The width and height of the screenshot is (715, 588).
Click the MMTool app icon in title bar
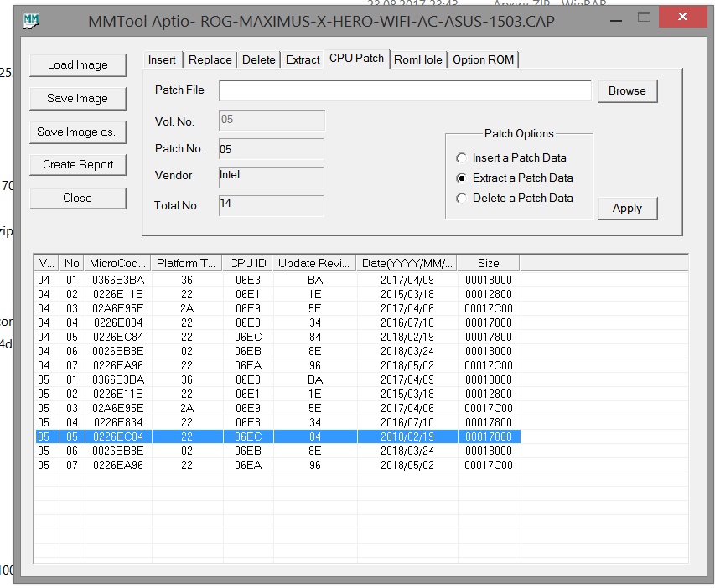[x=31, y=20]
